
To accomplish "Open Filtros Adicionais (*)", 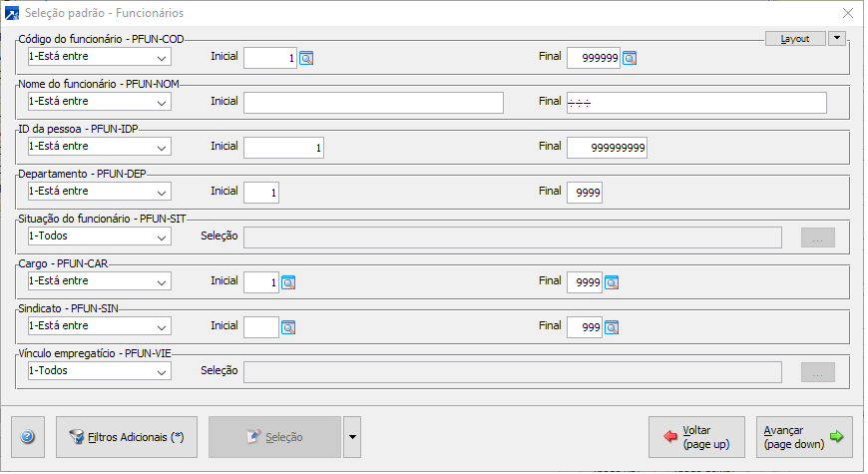I will pos(127,437).
